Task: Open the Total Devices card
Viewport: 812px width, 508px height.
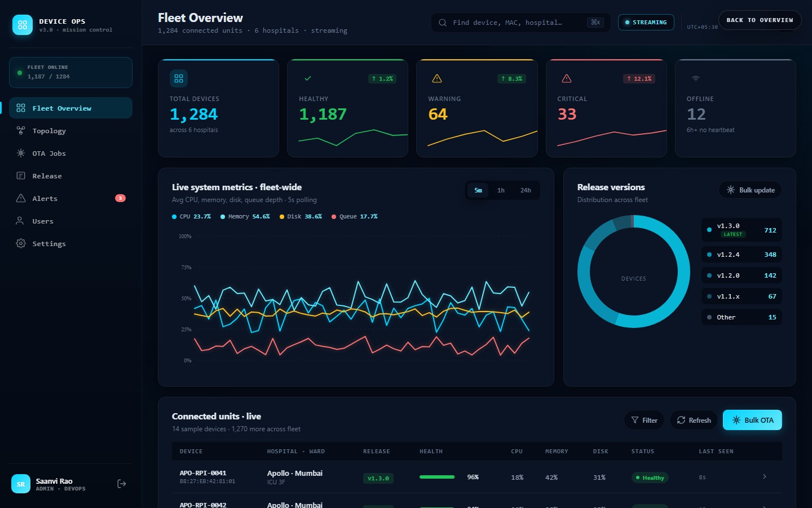Action: [219, 108]
